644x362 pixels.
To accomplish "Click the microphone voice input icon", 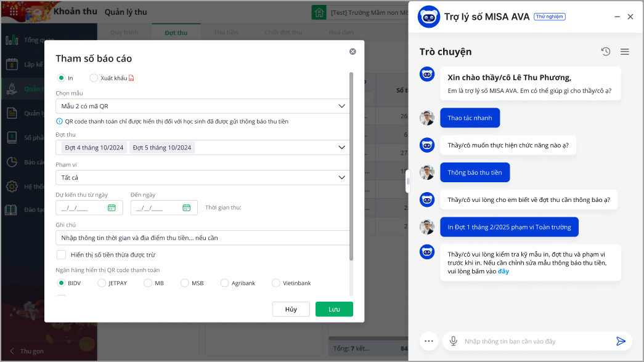I will pos(453,341).
